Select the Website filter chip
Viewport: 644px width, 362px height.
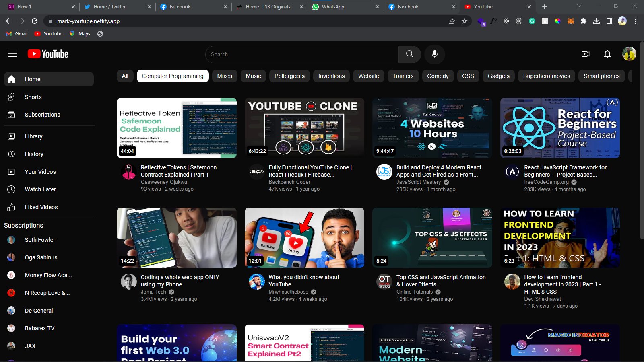coord(369,76)
